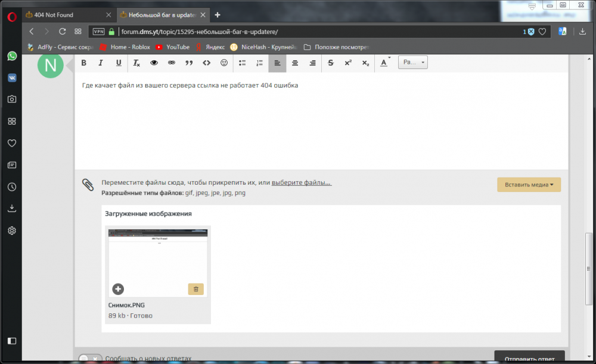Insert a quote block in the editor

[x=189, y=63]
